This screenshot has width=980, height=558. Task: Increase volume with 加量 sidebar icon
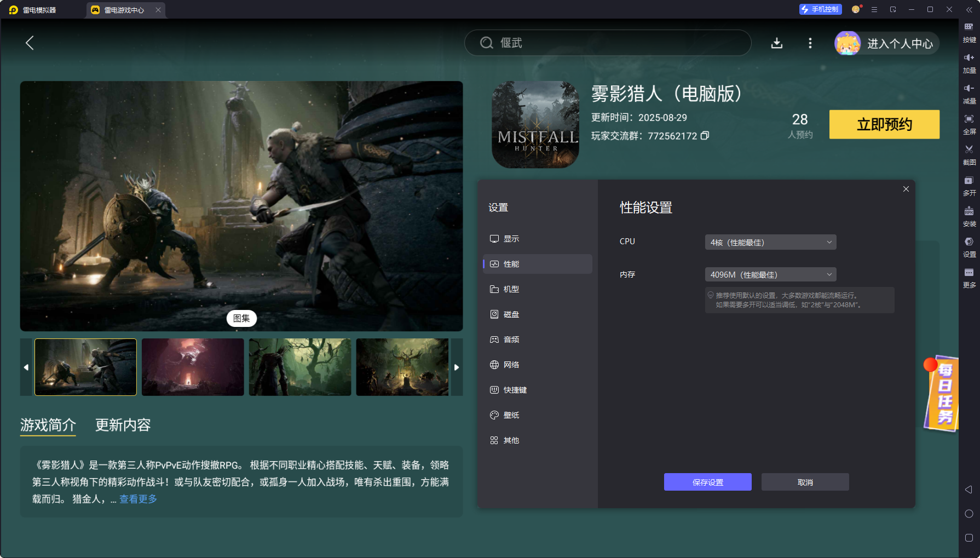click(x=969, y=64)
